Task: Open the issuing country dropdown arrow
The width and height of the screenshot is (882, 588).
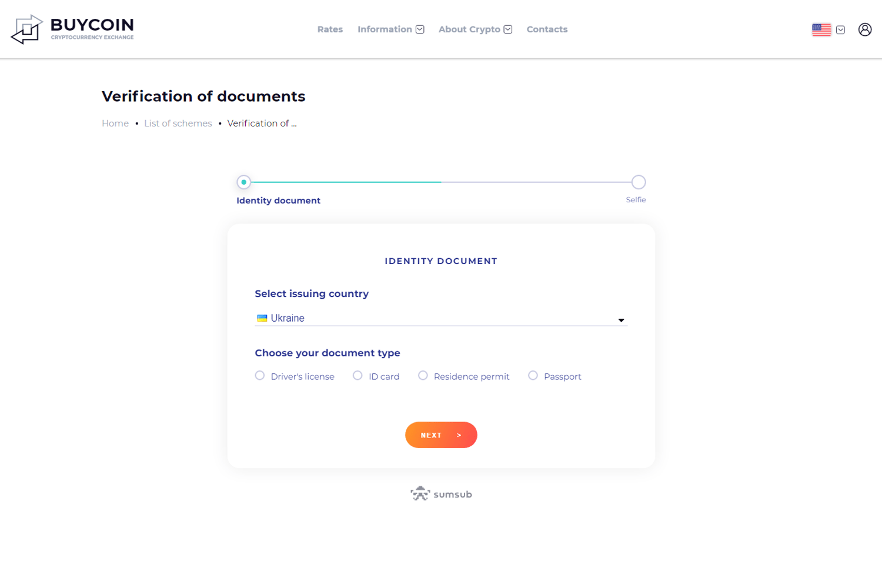Action: pos(621,320)
